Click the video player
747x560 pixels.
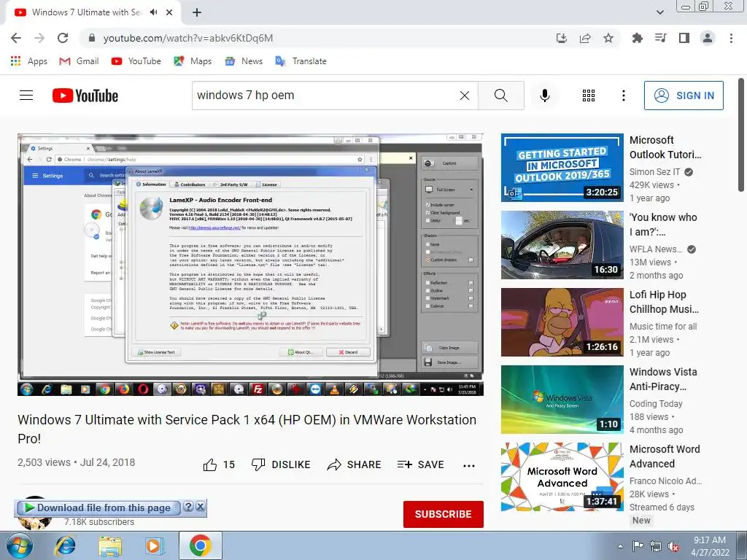[251, 265]
